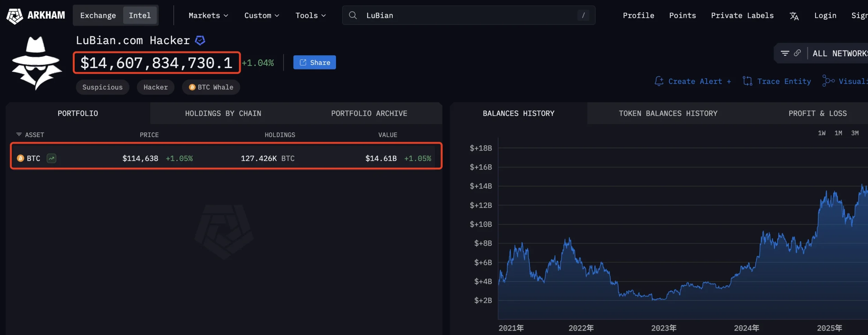
Task: Open the Holdings by Chain tab
Action: pyautogui.click(x=223, y=113)
